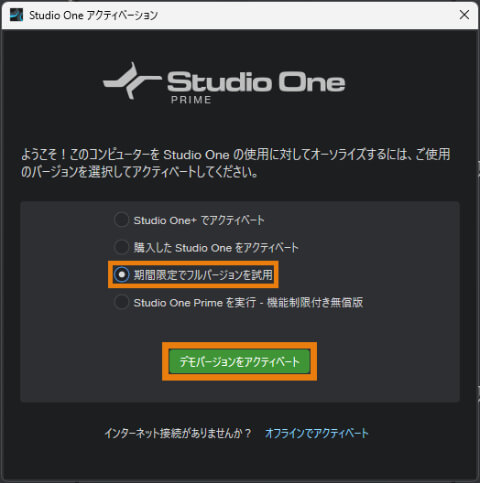Select the 期間限定でフルバージョンを試用 radio button
The image size is (480, 483).
[x=121, y=275]
